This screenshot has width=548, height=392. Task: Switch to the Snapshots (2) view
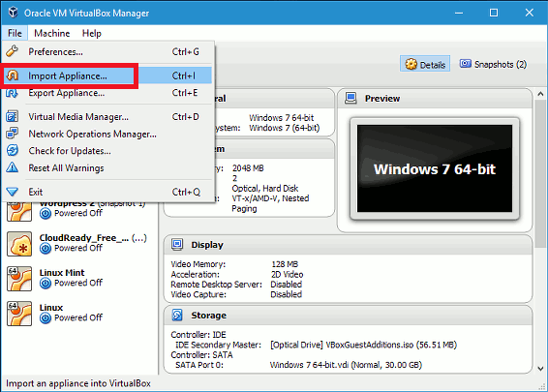(x=493, y=64)
